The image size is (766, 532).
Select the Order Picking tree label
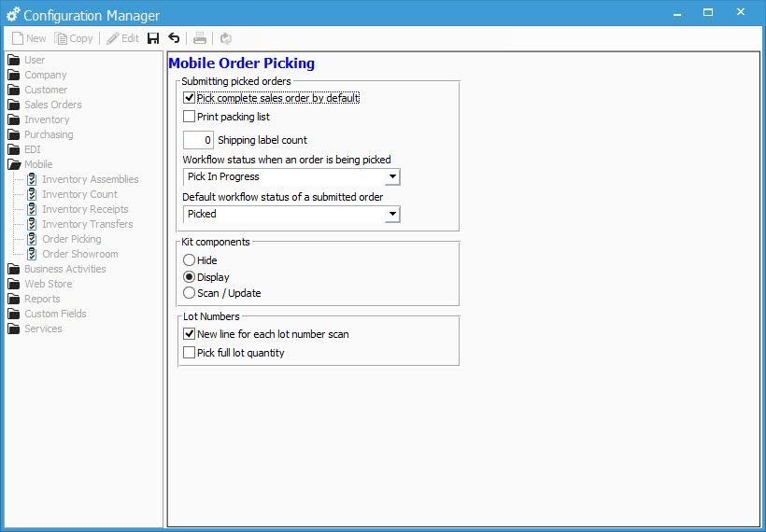(x=72, y=239)
